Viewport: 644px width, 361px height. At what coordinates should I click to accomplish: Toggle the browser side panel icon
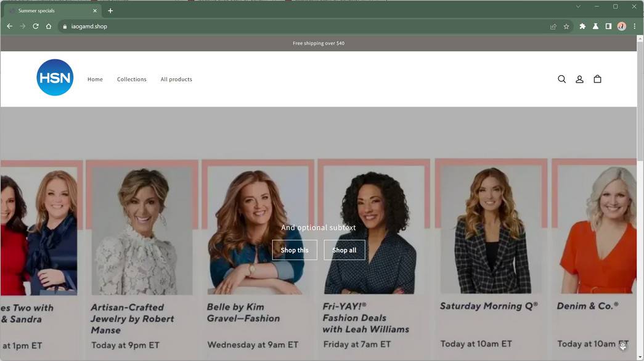click(x=608, y=26)
